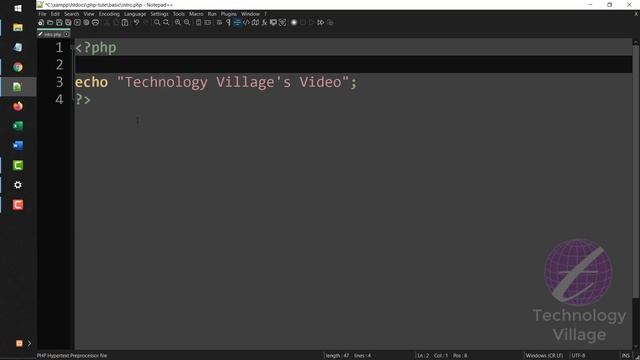Open the Plugins menu
Image resolution: width=640 pixels, height=360 pixels.
click(x=229, y=14)
